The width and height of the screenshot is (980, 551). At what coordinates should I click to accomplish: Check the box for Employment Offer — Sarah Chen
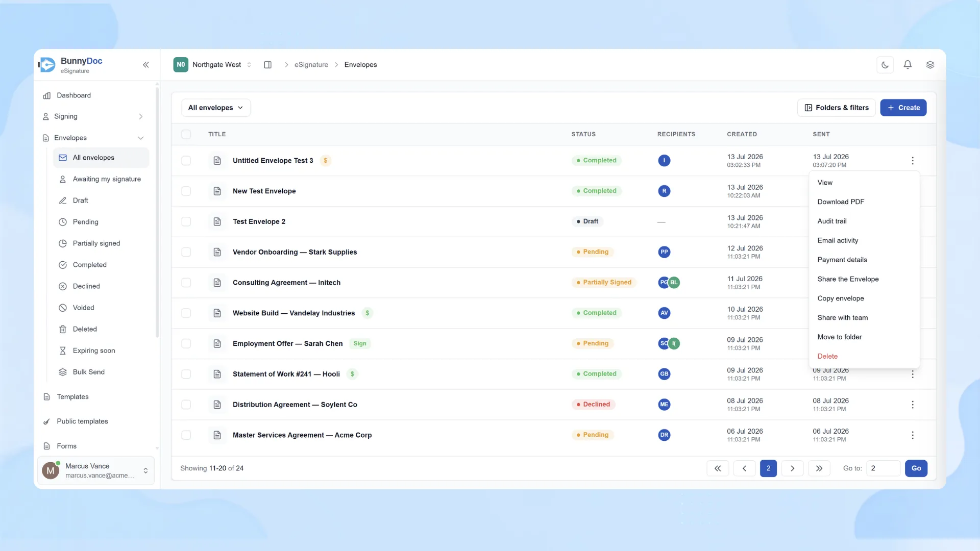click(186, 343)
